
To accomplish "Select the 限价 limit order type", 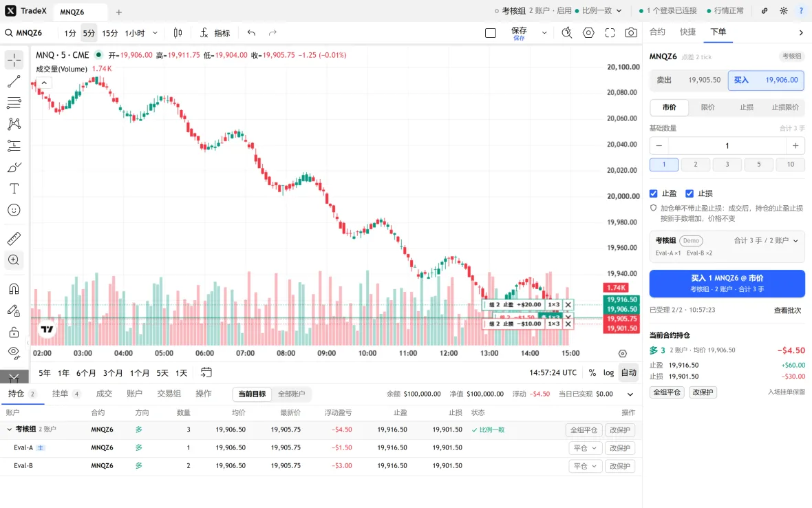I will (708, 107).
